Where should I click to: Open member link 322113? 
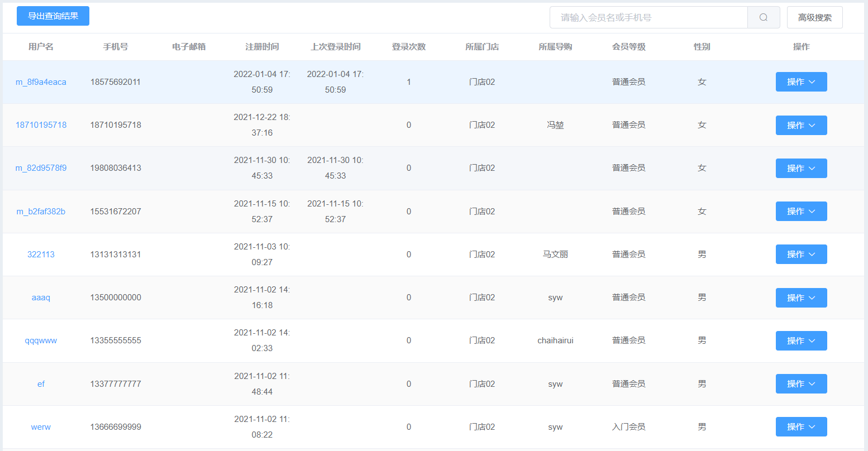(x=41, y=255)
